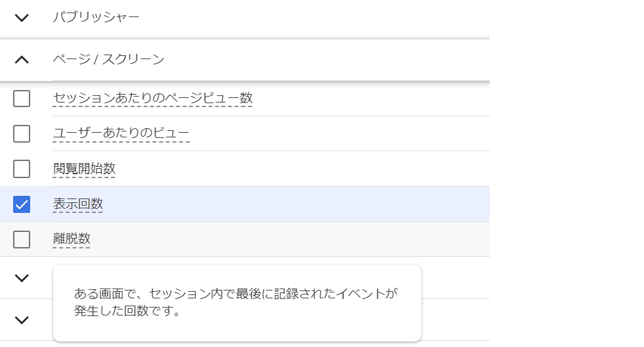Check the 閲覧開始数 checkbox

point(22,169)
